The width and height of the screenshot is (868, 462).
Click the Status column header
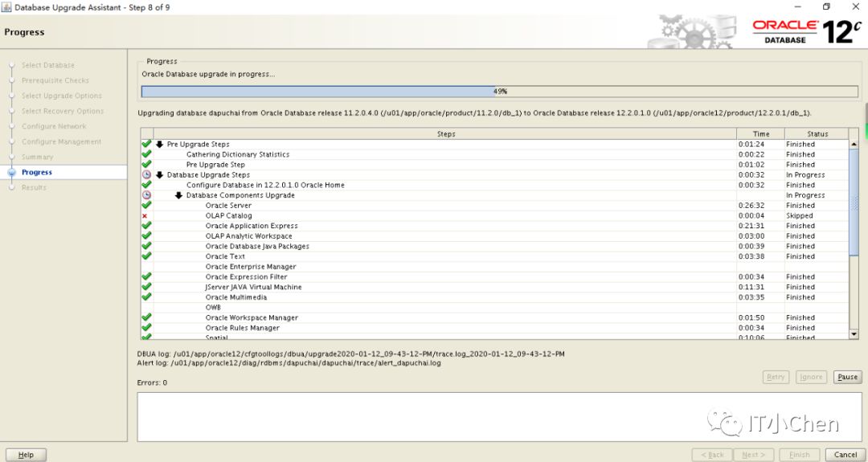(817, 134)
